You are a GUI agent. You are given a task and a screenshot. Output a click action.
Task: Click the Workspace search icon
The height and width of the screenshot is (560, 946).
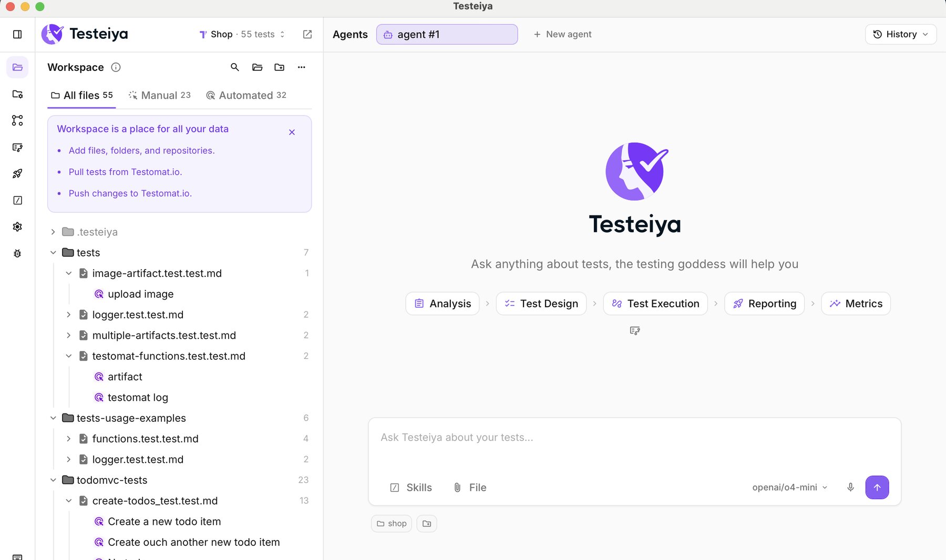pos(235,67)
